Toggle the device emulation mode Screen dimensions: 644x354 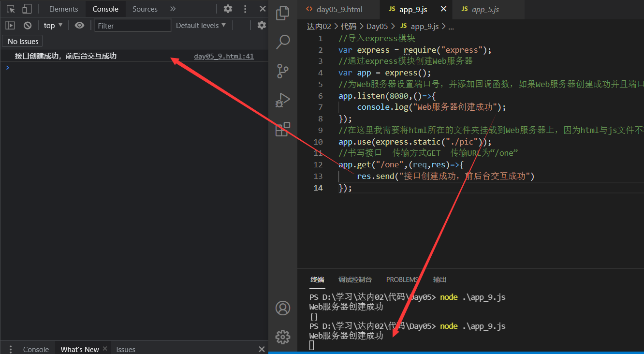click(x=27, y=8)
